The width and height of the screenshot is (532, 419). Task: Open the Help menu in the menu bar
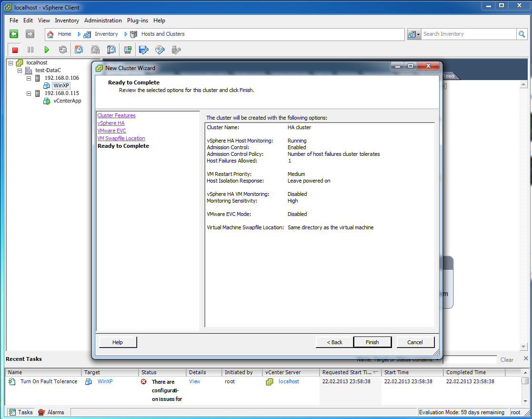pyautogui.click(x=159, y=20)
